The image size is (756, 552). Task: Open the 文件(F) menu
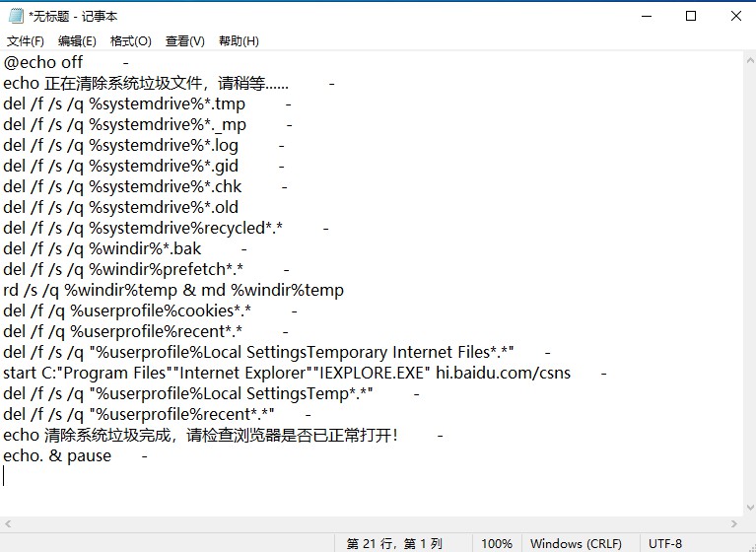pyautogui.click(x=25, y=40)
